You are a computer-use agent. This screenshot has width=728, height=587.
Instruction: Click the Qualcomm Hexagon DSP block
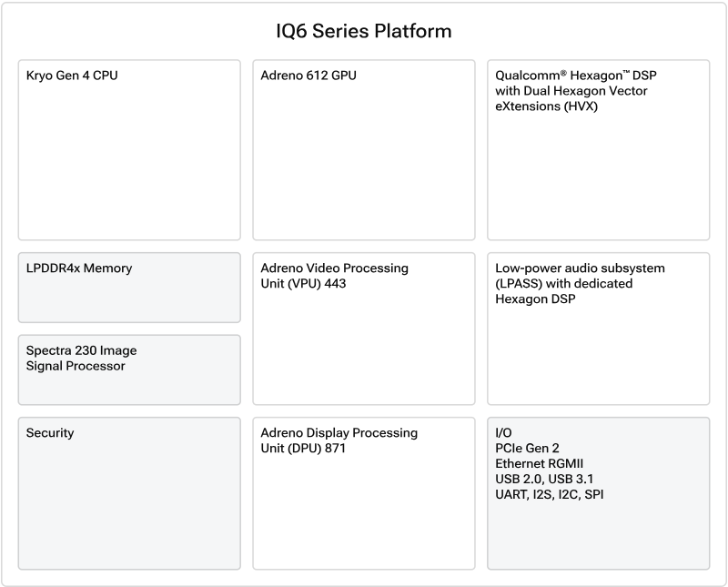point(599,150)
